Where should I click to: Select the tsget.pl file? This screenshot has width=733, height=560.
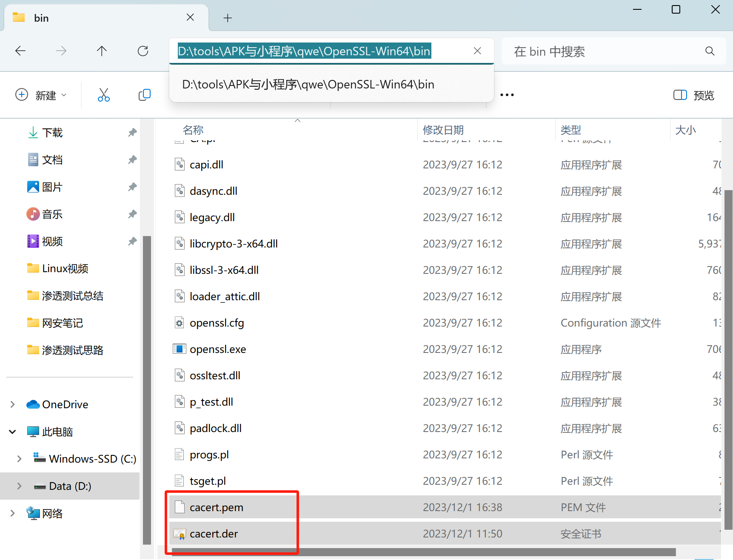[x=208, y=481]
